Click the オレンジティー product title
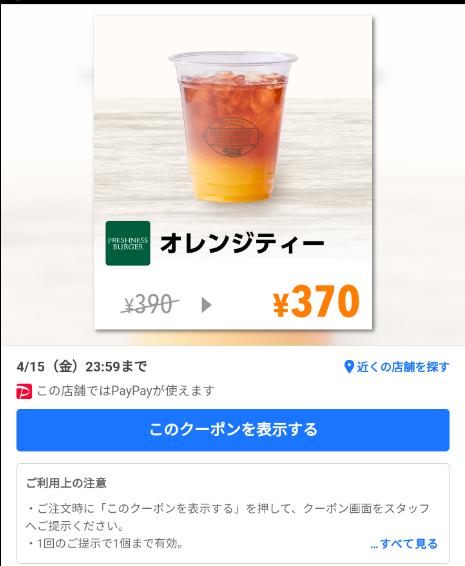Viewport: 465px width, 566px height. point(242,244)
